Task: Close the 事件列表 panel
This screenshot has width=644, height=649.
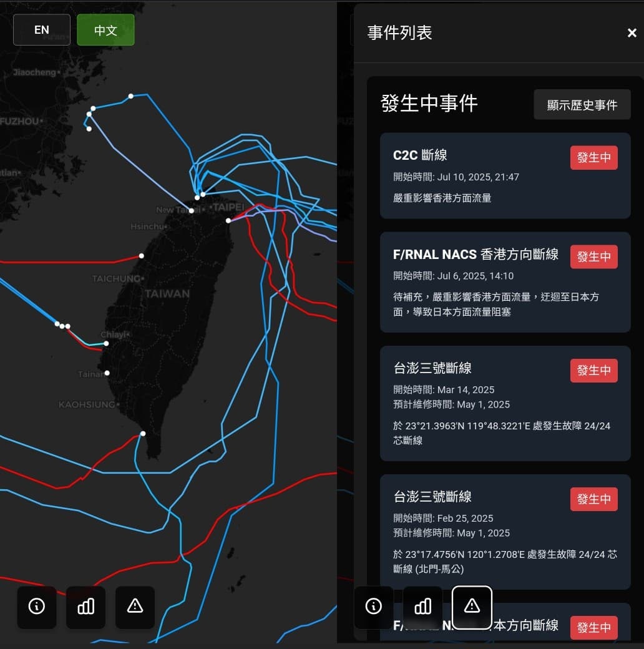Action: coord(632,33)
